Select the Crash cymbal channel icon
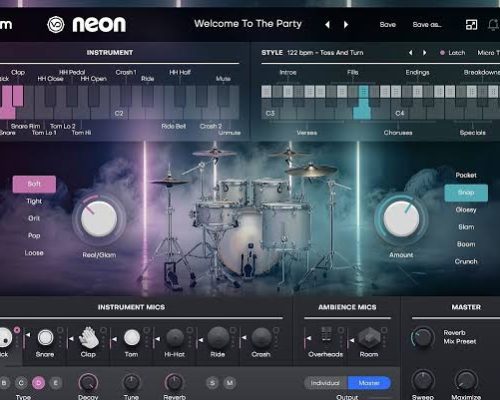Viewport: 500px width, 400px height. coord(261,337)
